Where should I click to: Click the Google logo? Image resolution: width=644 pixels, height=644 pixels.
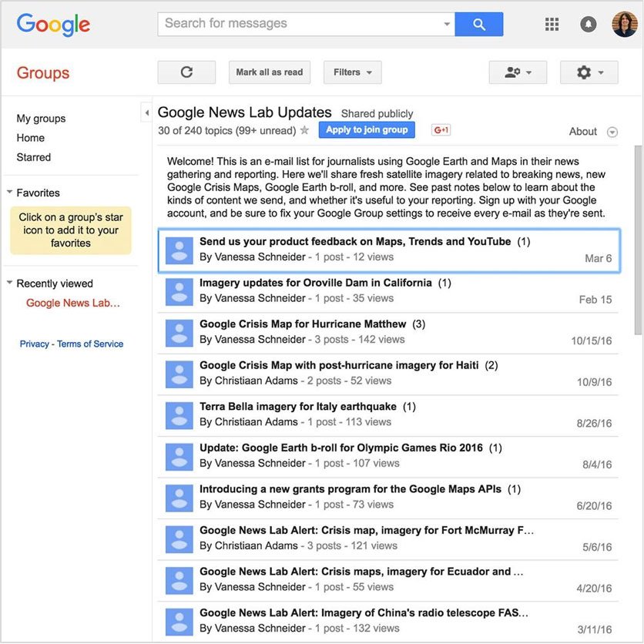(53, 25)
